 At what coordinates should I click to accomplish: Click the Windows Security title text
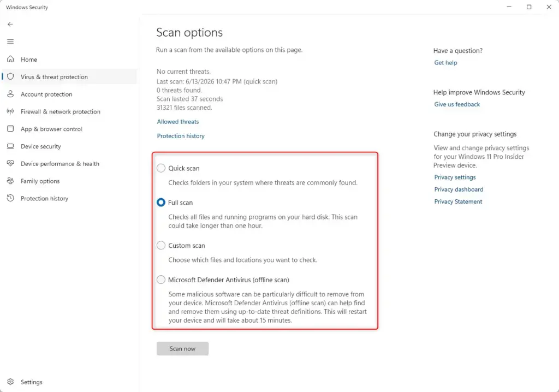point(27,7)
